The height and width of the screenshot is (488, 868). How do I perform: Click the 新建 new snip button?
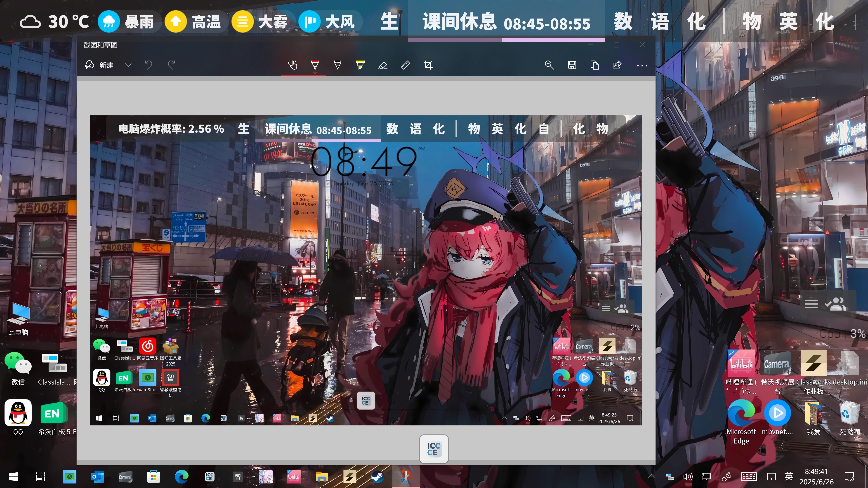pos(99,65)
